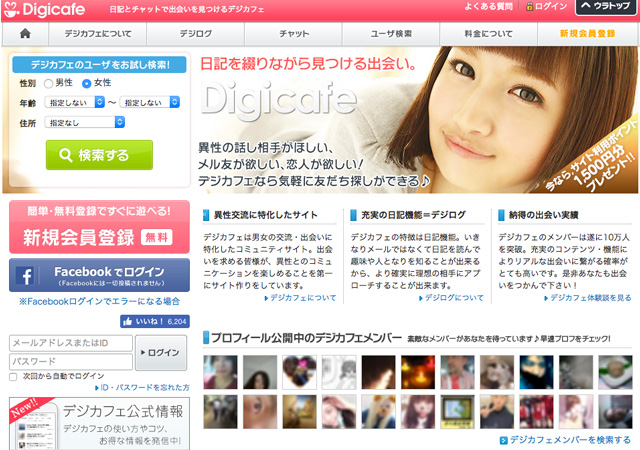The image size is (640, 450).
Task: Click the 充実の日記機能＝デジログ heading
Action: [x=413, y=215]
